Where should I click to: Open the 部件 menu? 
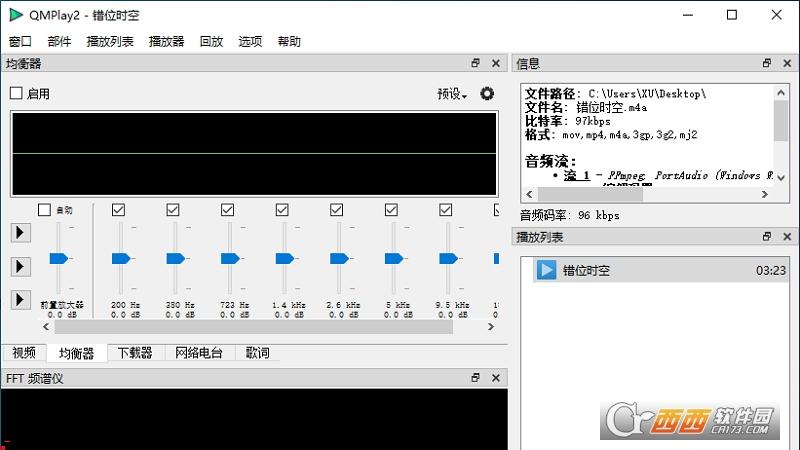pos(59,41)
